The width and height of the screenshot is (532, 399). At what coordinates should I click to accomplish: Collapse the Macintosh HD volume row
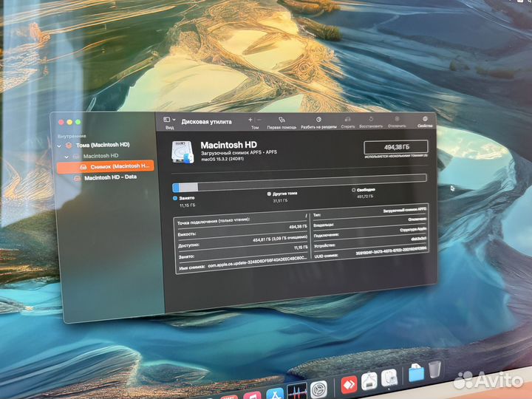click(66, 157)
